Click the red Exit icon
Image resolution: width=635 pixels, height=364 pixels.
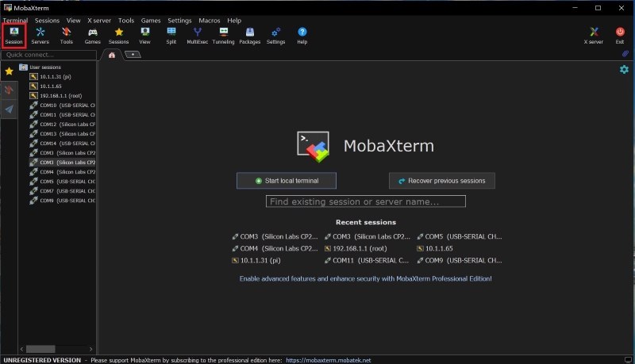620,35
